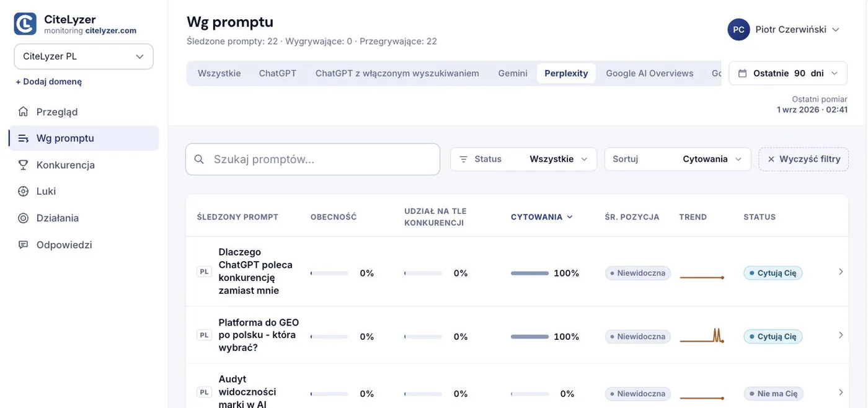Open the CiteLyzer PL domain dropdown
868x408 pixels.
click(x=84, y=56)
